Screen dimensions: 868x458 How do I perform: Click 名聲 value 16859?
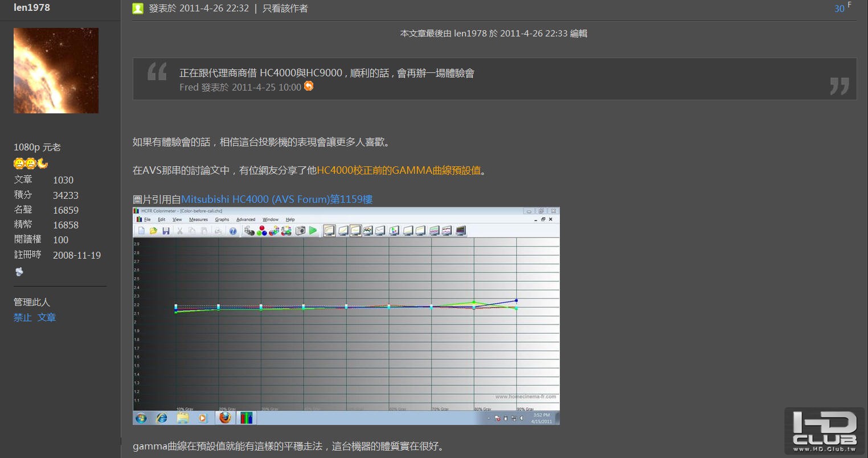[x=65, y=210]
